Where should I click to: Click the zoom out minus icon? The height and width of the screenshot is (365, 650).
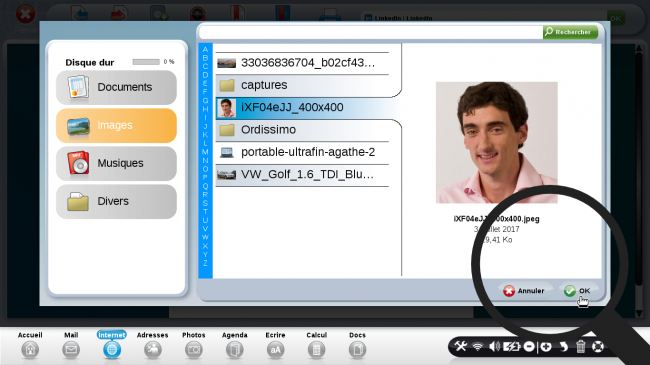529,346
